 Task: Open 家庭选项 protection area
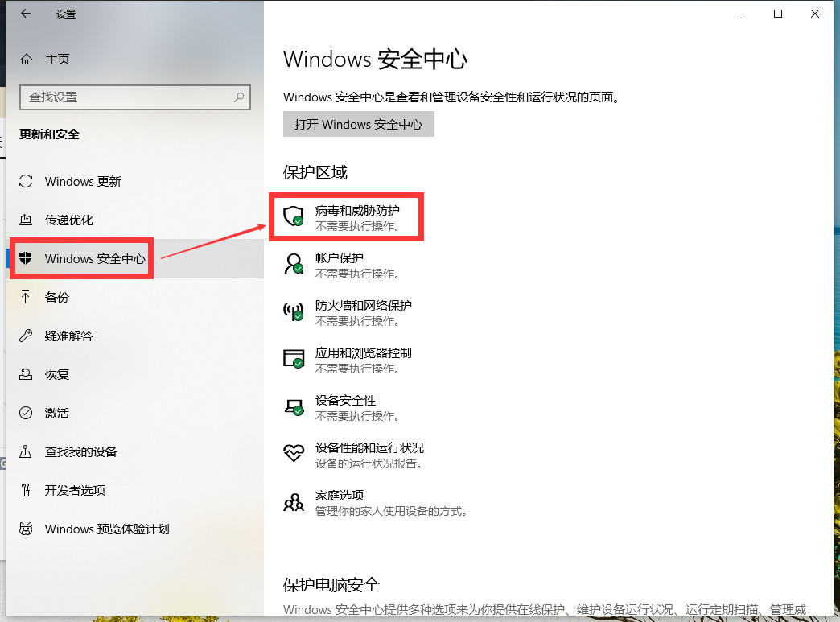click(x=375, y=503)
